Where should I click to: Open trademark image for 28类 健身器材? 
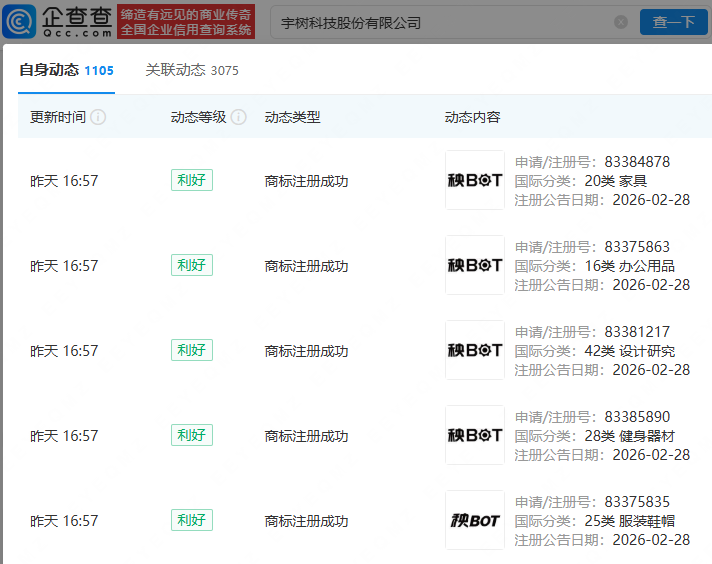pyautogui.click(x=475, y=436)
